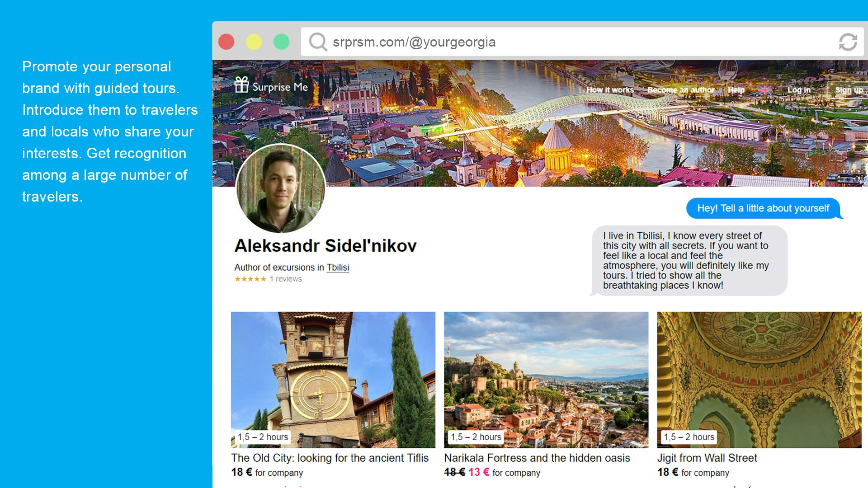Click the Surprise Me gift box logo
Screen dimensions: 868x488
coord(242,84)
